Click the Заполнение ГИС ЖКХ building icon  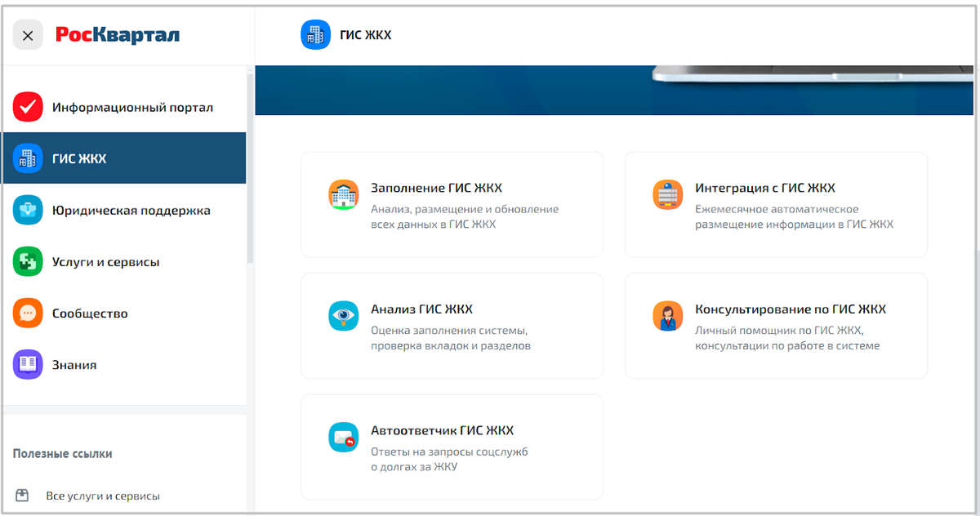click(x=344, y=195)
